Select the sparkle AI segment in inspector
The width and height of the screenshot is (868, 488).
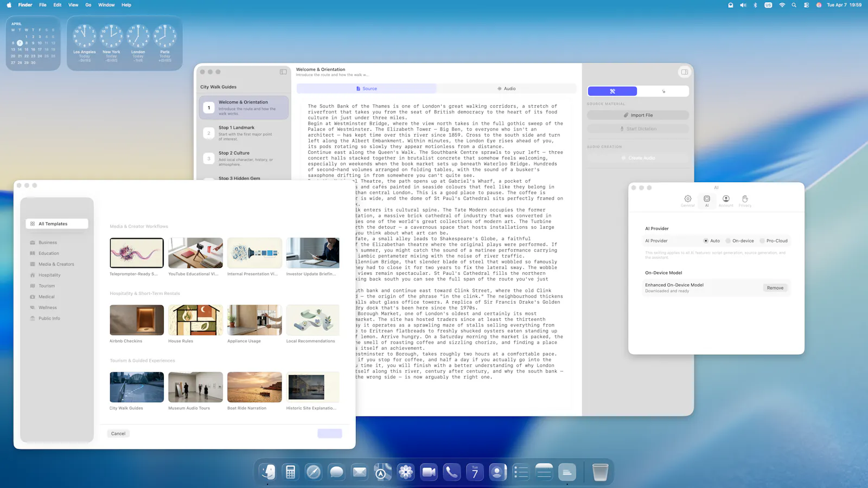[663, 91]
